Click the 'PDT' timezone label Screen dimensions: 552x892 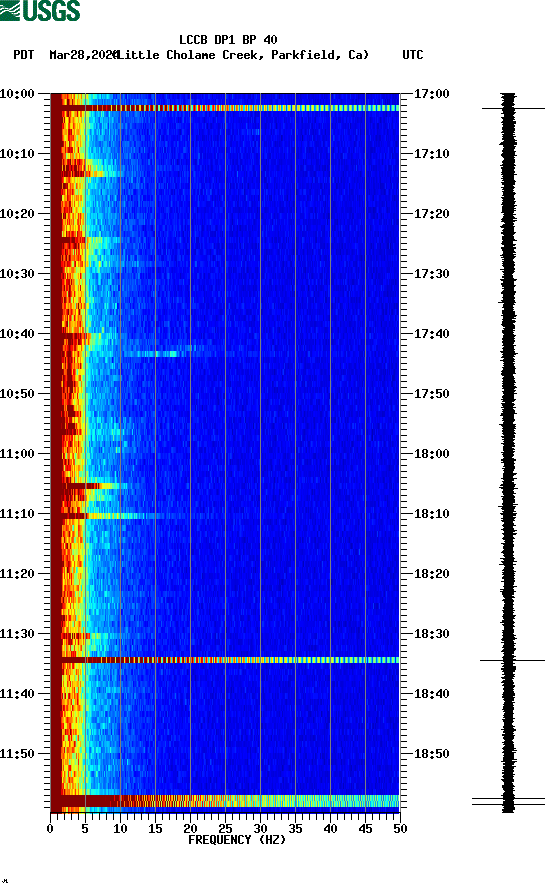[x=24, y=55]
